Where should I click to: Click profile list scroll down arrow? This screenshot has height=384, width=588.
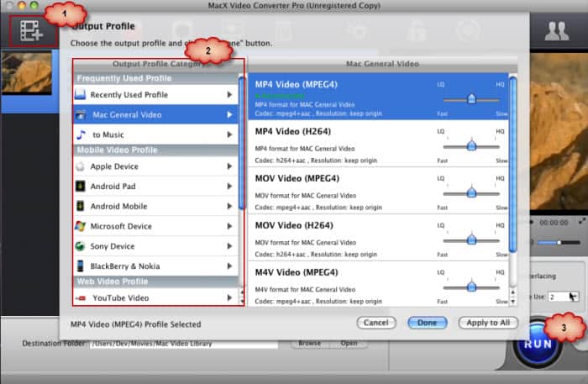pyautogui.click(x=512, y=302)
